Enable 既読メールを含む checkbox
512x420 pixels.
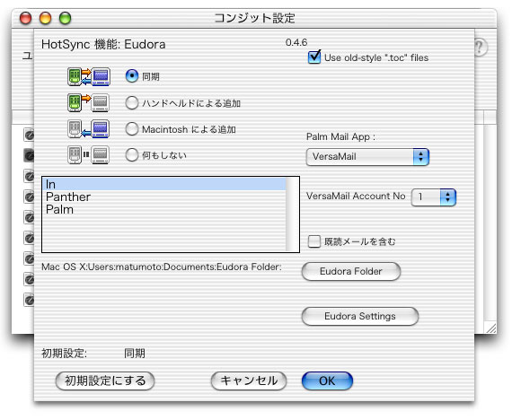[314, 241]
